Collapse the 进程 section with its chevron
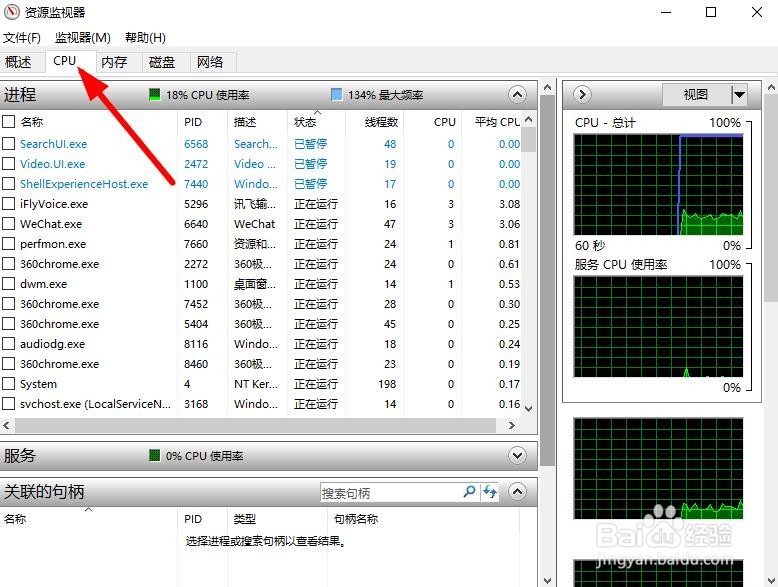This screenshot has width=778, height=587. click(517, 94)
